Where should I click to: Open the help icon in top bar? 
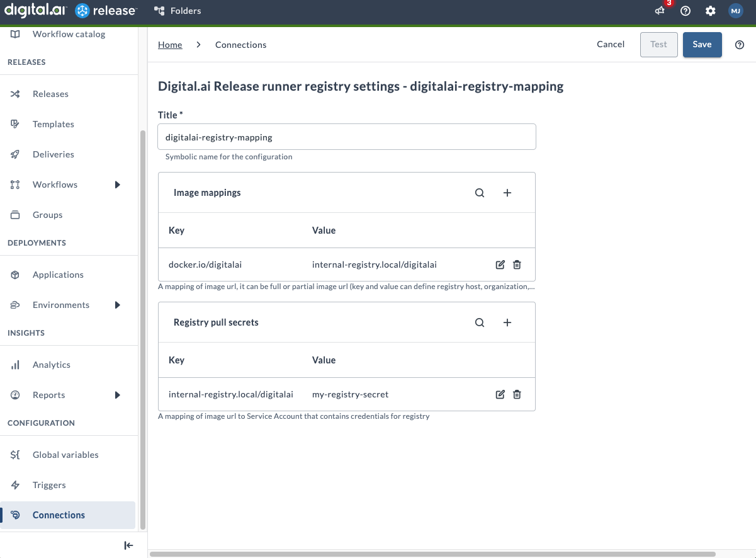[685, 11]
